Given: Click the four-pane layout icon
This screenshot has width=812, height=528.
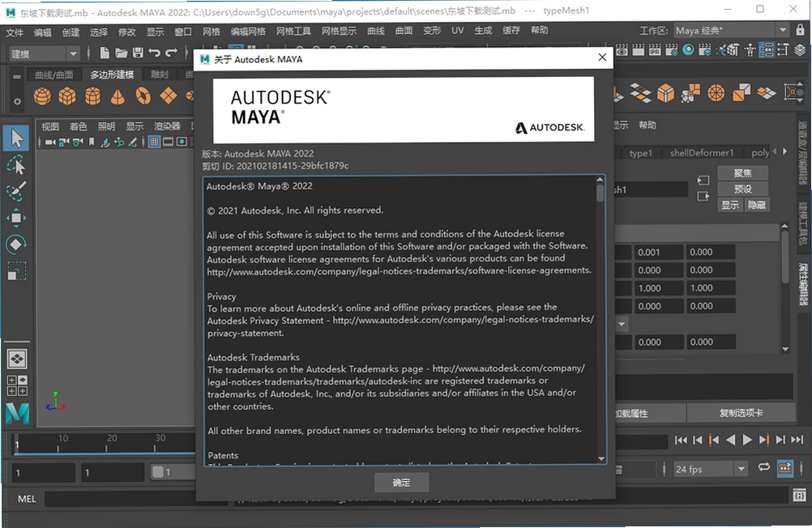Looking at the screenshot, I should [17, 385].
